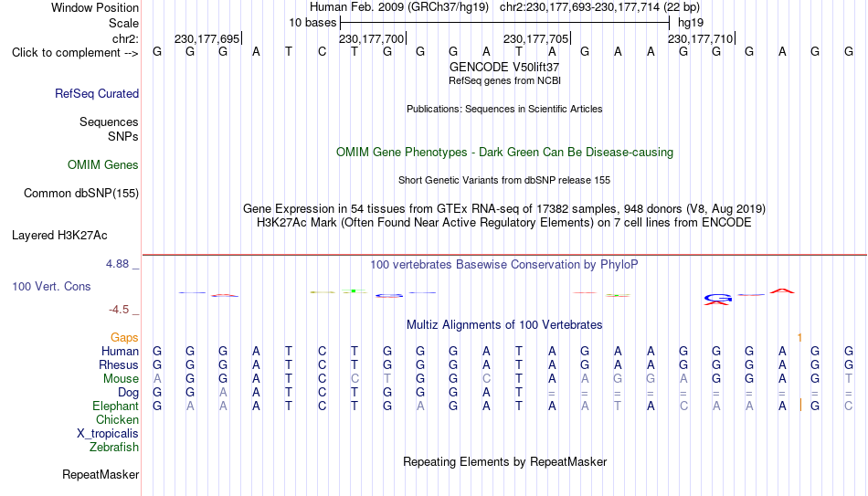Click the Chicken species row label
This screenshot has width=868, height=496.
click(x=117, y=419)
